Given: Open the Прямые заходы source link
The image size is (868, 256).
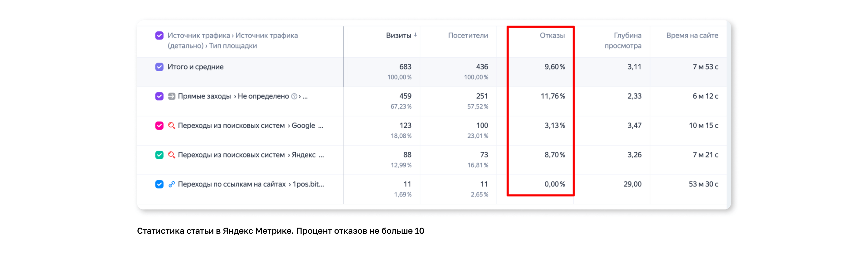Looking at the screenshot, I should pyautogui.click(x=204, y=96).
